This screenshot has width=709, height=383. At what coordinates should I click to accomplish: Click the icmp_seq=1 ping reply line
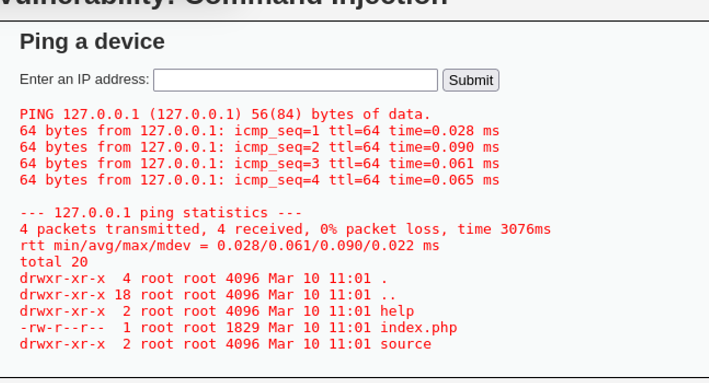[260, 131]
